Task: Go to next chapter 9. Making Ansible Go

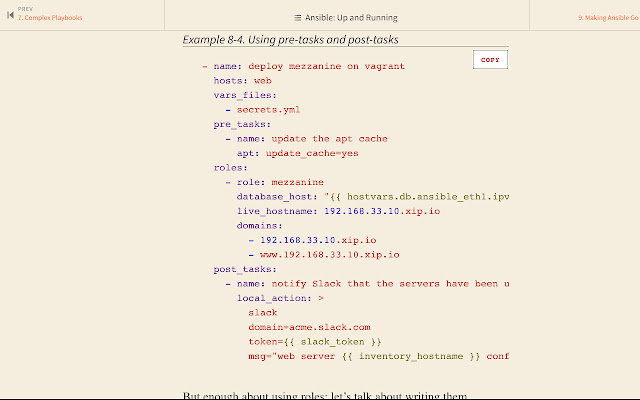Action: [x=608, y=18]
